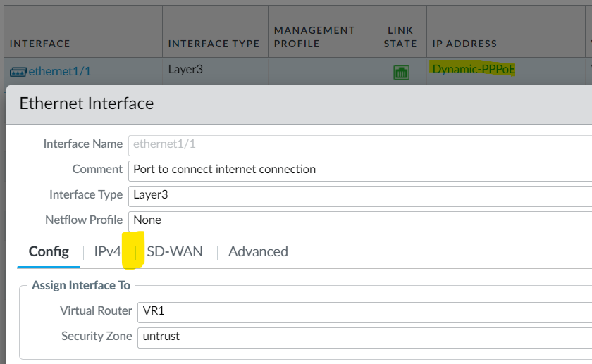This screenshot has width=592, height=364.
Task: Click the Interface Type column header
Action: coord(214,44)
